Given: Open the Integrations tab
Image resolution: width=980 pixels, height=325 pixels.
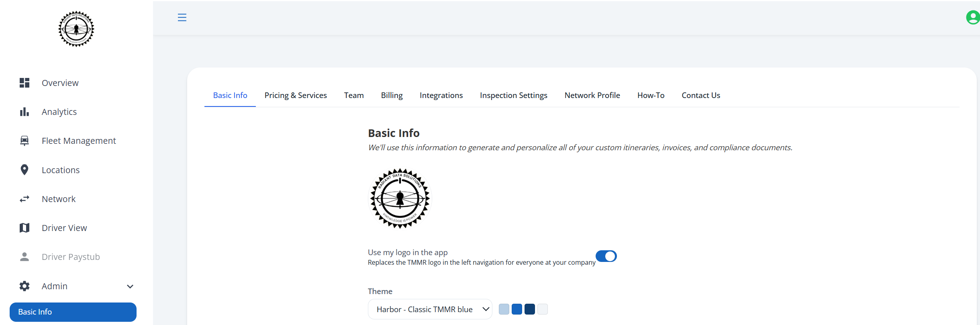Looking at the screenshot, I should pos(441,96).
